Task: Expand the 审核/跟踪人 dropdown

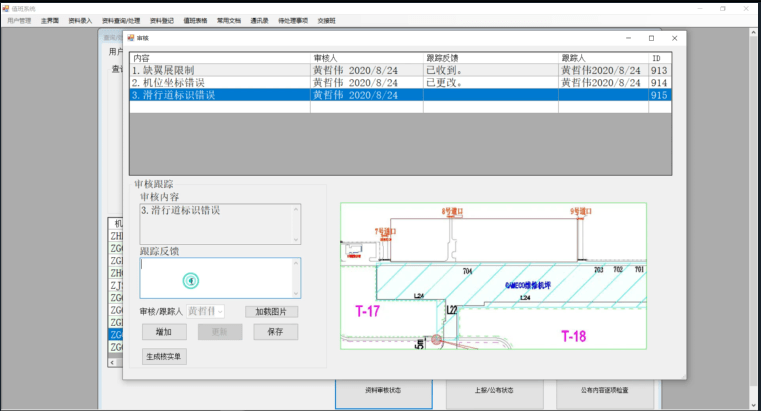Action: tap(220, 311)
